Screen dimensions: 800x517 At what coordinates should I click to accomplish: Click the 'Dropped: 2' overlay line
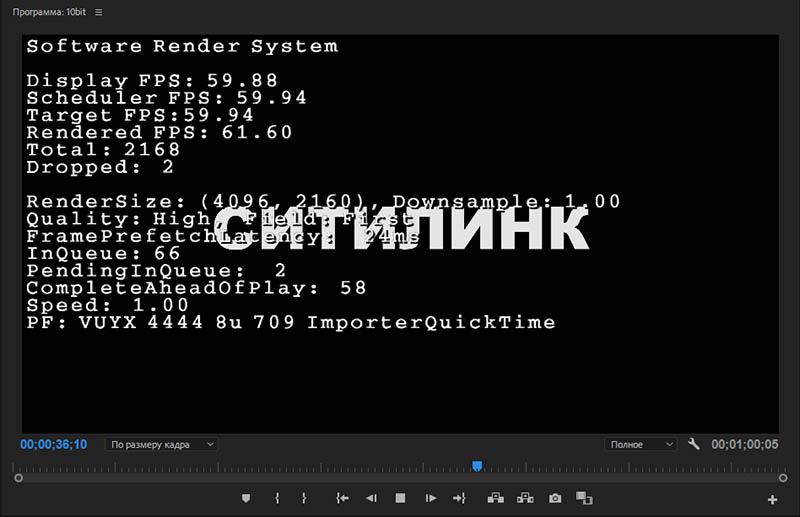pyautogui.click(x=100, y=167)
